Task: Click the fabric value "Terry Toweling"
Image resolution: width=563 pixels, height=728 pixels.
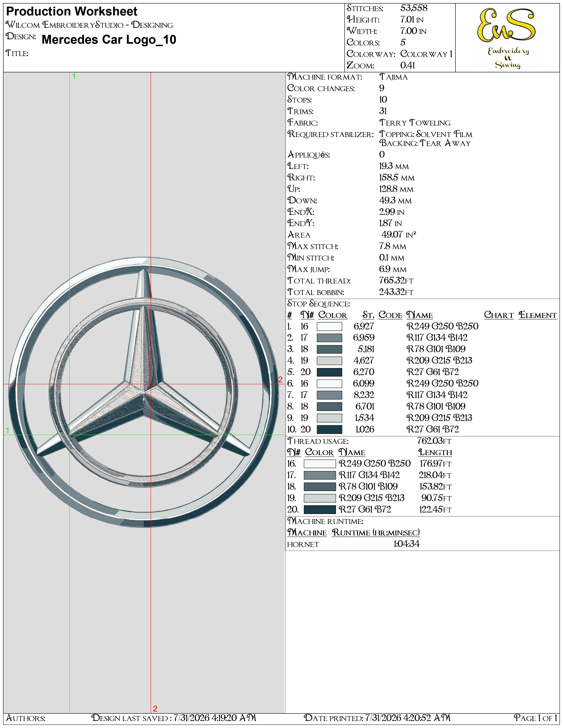Action: (415, 123)
